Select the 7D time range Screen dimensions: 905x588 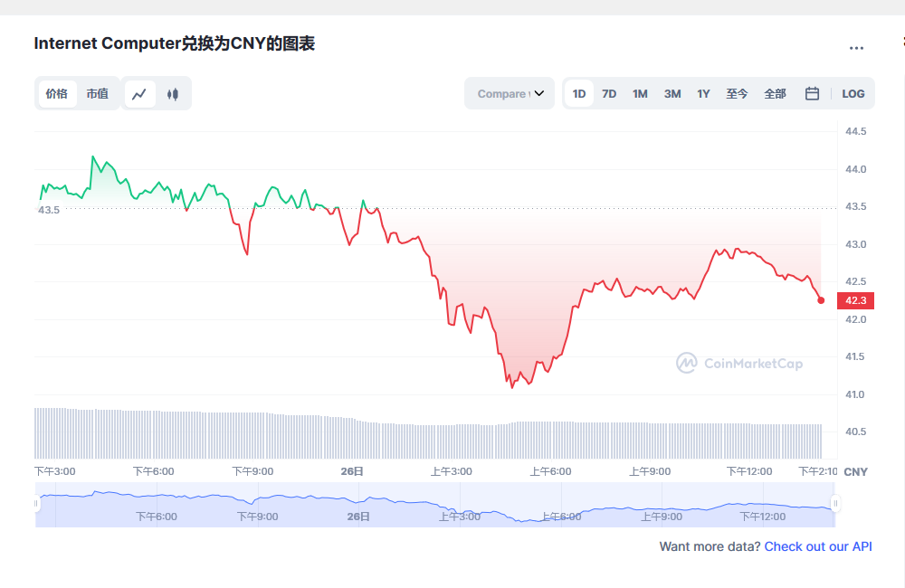click(x=609, y=93)
